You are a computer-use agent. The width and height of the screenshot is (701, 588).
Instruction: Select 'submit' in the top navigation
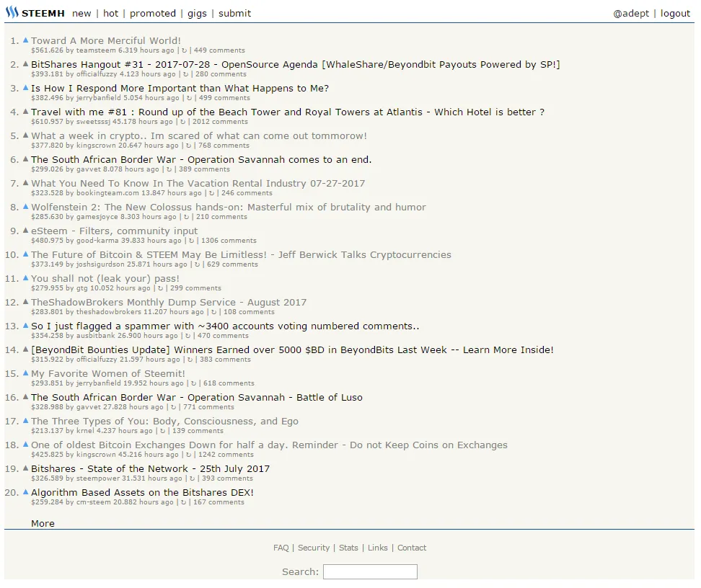[234, 14]
